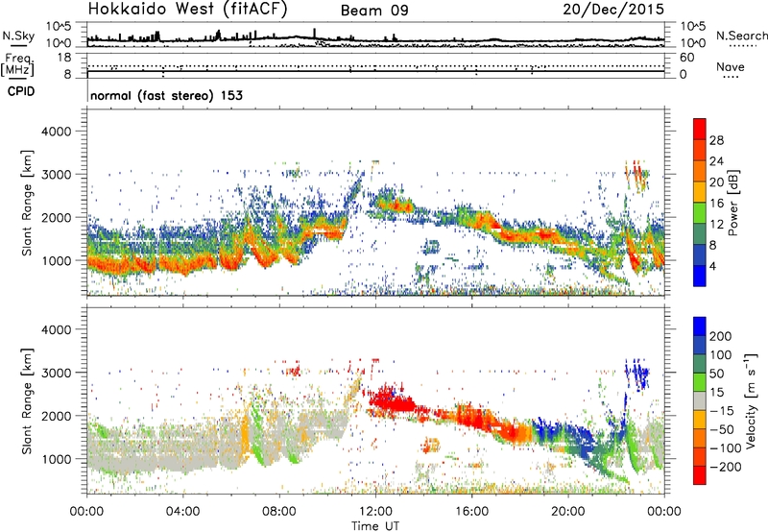Click the date '20/Dec/2015'
Screen dimensions: 768x532
613,9
